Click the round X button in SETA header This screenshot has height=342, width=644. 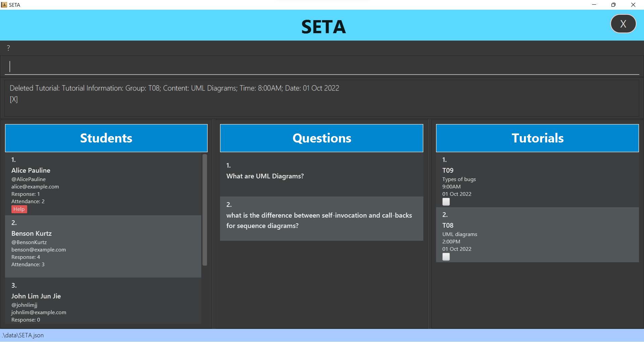coord(623,24)
